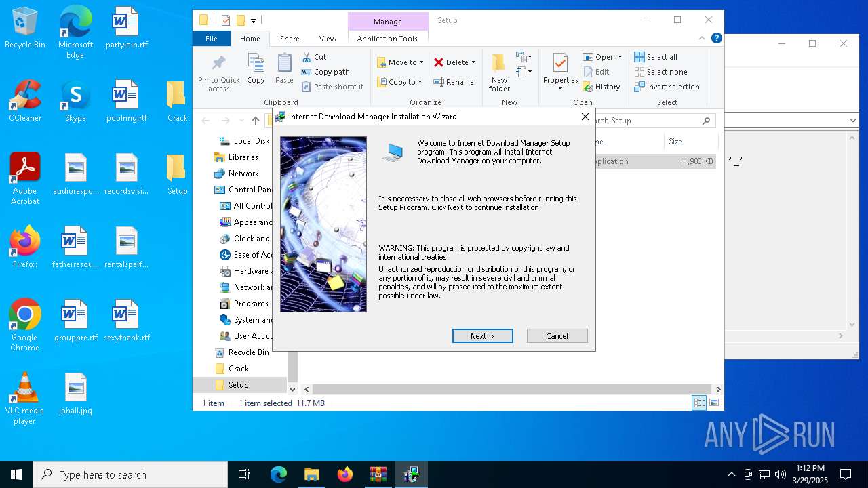Switch to the Home ribbon tab

[x=250, y=39]
